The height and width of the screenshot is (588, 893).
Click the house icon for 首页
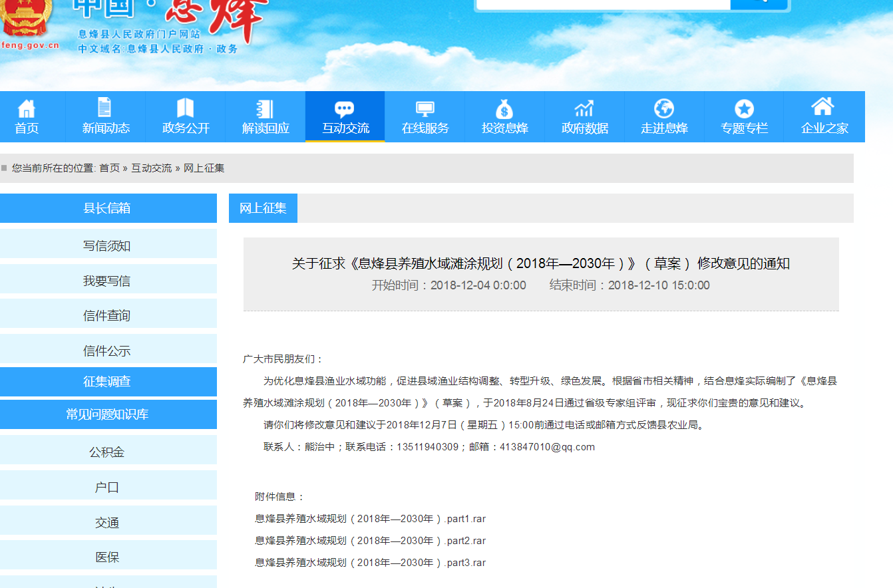27,108
